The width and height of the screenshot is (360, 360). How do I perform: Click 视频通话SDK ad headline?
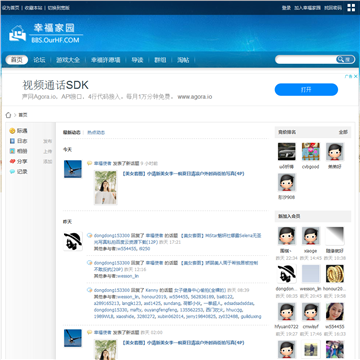55,85
